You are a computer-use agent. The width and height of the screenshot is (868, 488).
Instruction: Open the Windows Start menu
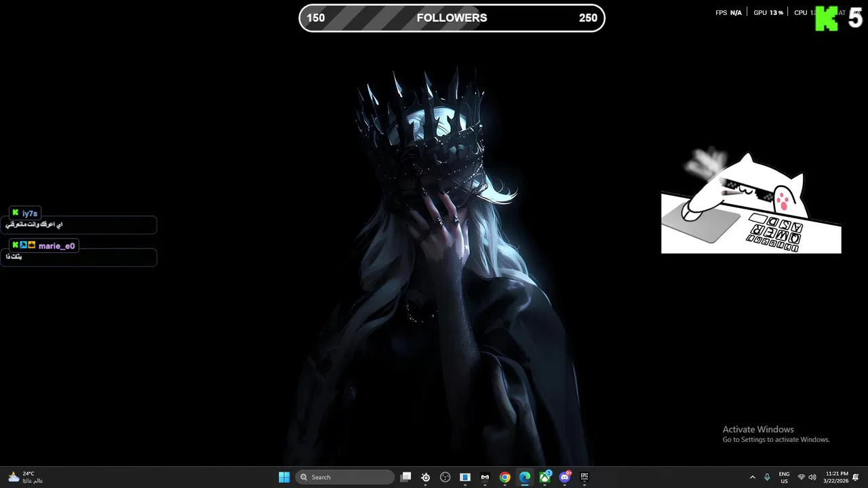click(284, 477)
